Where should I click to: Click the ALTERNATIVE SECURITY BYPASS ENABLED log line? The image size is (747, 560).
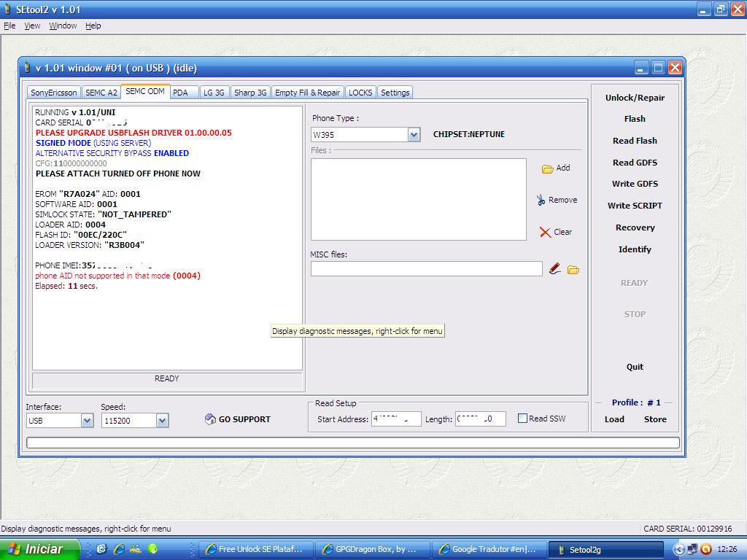click(112, 153)
